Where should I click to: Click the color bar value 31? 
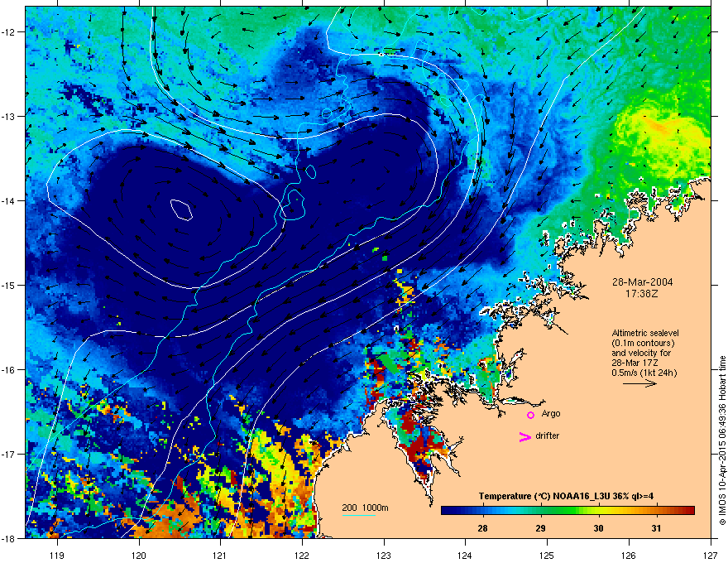pyautogui.click(x=656, y=528)
